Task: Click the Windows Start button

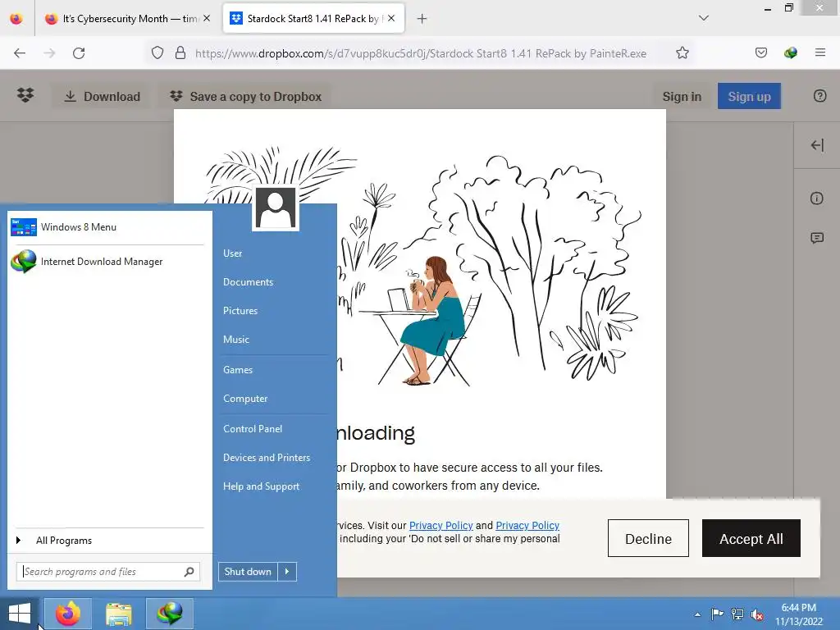Action: [20, 614]
